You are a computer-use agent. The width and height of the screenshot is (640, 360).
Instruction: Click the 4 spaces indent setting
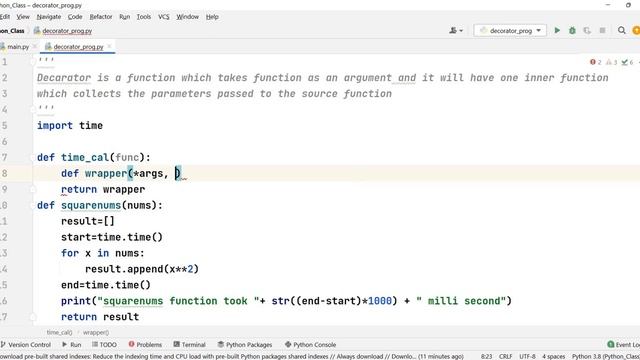[x=553, y=356]
